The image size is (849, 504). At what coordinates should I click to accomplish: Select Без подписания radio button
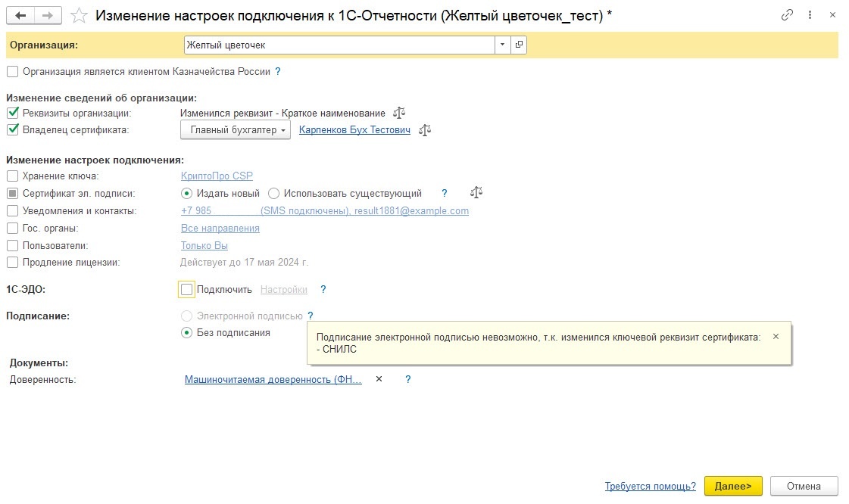point(186,332)
